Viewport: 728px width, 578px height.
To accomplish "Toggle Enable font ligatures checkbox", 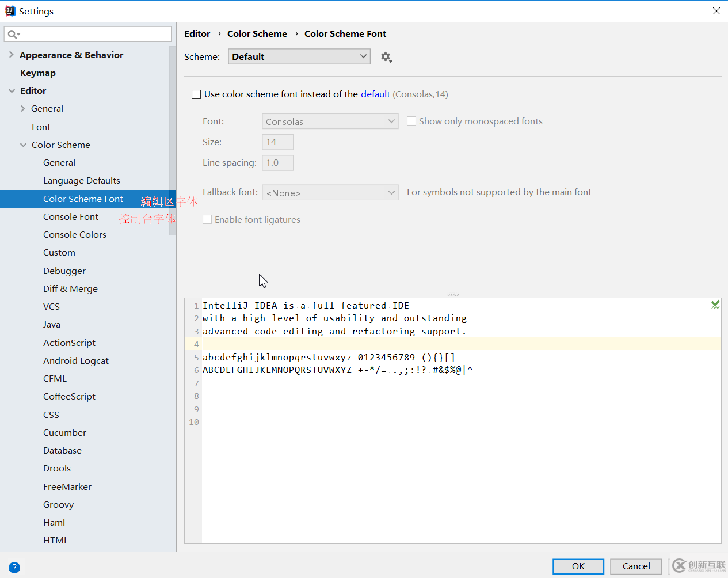I will point(207,220).
